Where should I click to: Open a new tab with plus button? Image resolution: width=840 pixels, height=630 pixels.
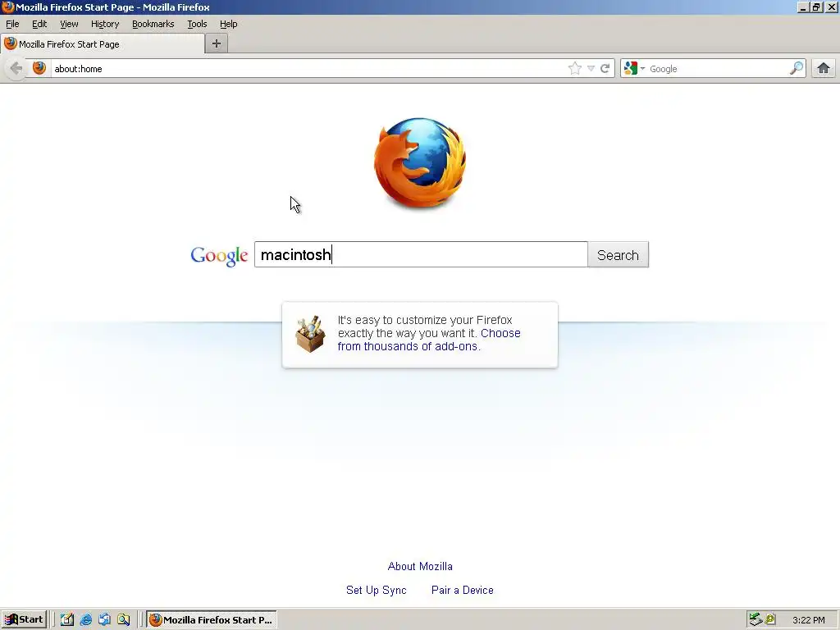pos(217,44)
